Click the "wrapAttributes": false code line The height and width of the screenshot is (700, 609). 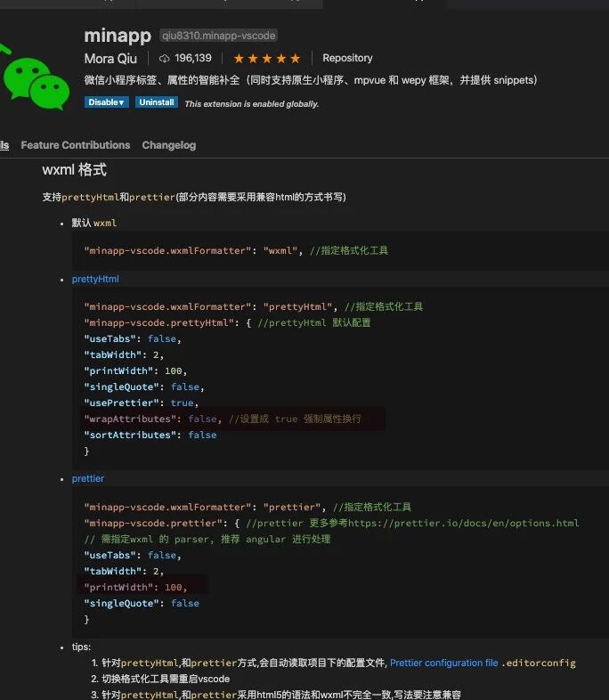[223, 419]
